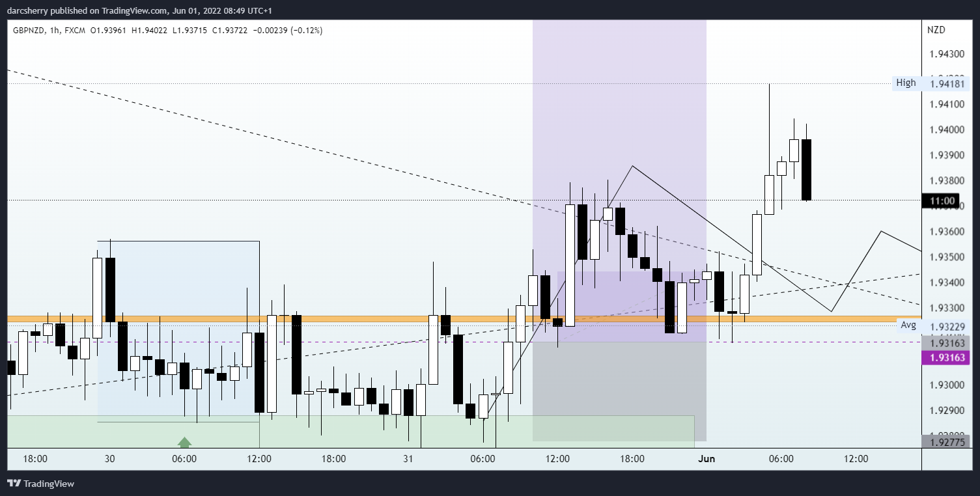Image resolution: width=980 pixels, height=496 pixels.
Task: Click the GBPNZD symbol name
Action: (x=28, y=31)
